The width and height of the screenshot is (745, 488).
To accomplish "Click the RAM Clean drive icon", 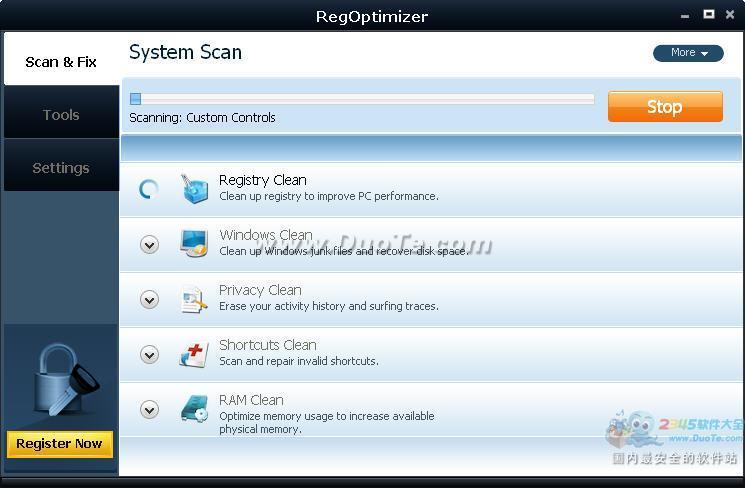I will 194,409.
